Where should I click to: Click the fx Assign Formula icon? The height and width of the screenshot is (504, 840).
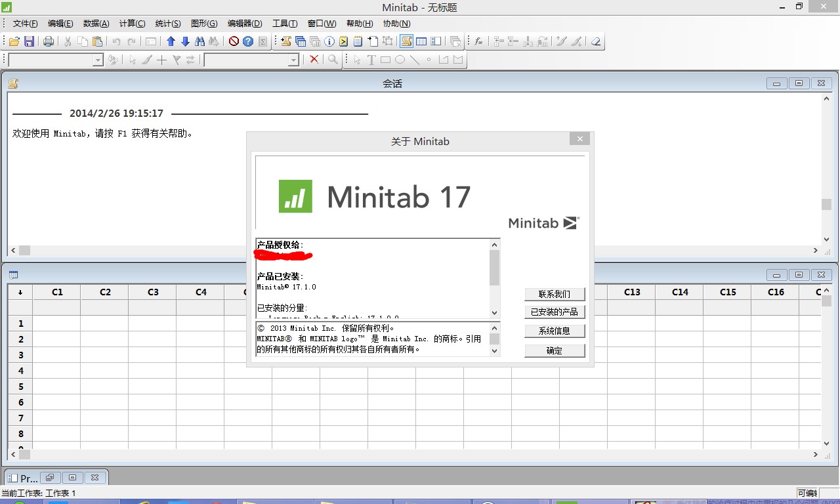click(479, 41)
